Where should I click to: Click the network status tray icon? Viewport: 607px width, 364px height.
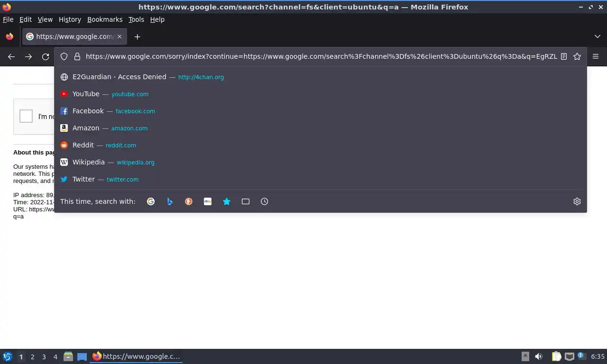[570, 356]
